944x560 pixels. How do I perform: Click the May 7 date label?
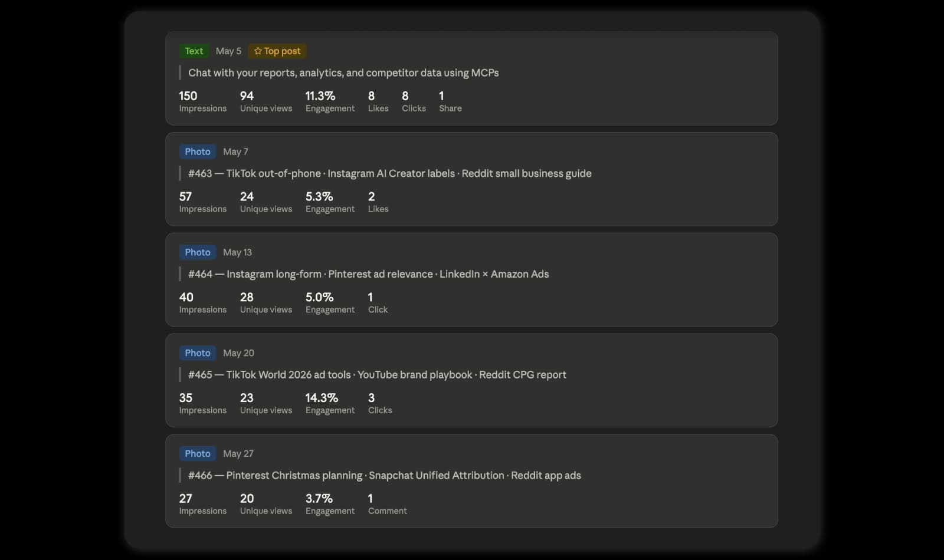(235, 152)
